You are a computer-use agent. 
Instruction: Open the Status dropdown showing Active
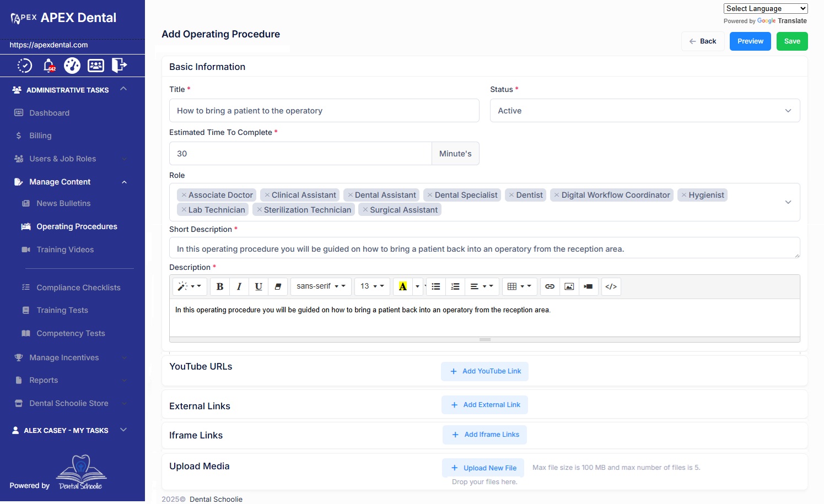tap(645, 111)
